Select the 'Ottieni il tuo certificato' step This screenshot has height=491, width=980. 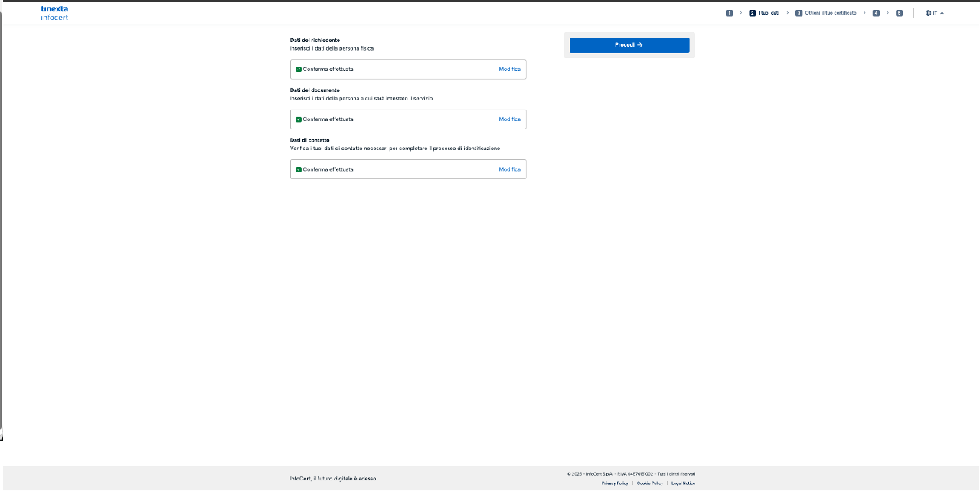pyautogui.click(x=831, y=13)
